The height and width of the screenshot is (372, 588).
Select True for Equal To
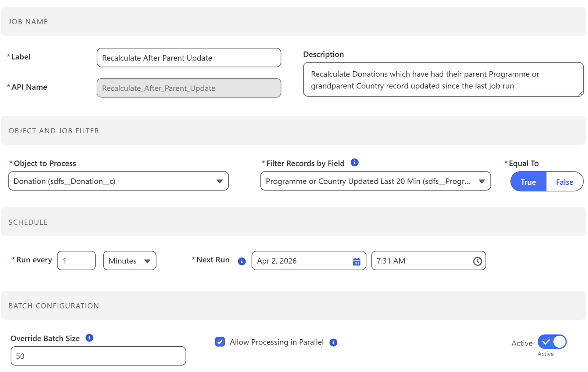[528, 181]
